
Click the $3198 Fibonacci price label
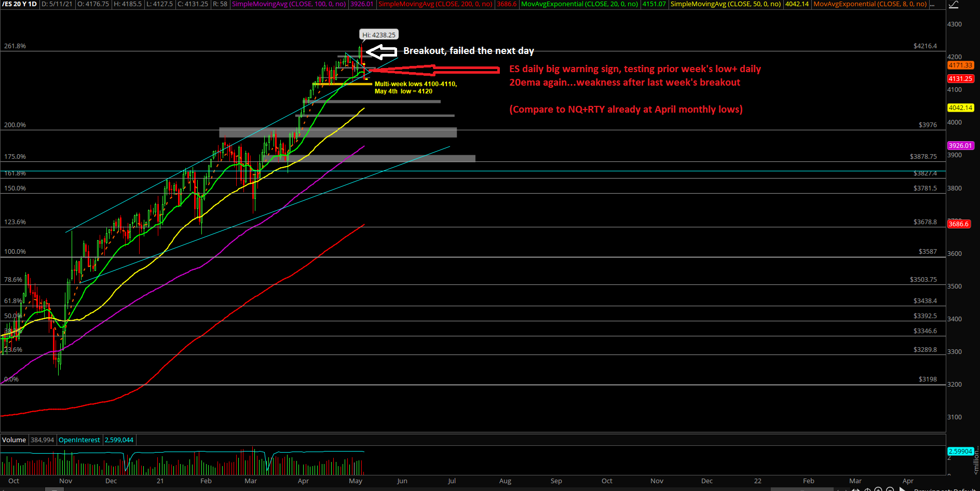[928, 379]
